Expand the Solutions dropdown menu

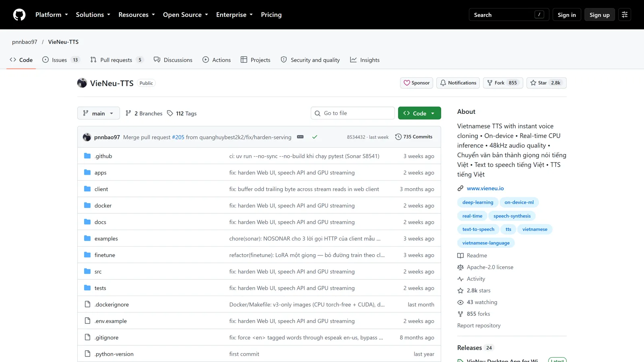pyautogui.click(x=93, y=15)
